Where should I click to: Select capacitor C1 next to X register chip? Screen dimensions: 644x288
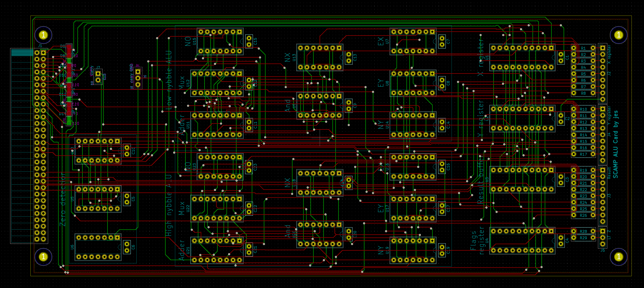coord(561,58)
